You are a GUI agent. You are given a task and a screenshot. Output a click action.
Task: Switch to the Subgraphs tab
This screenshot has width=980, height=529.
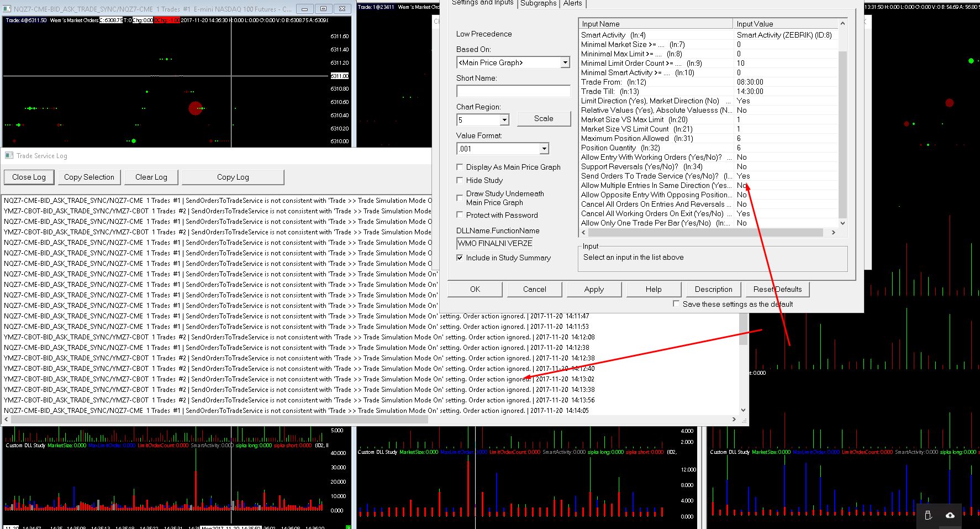tap(538, 3)
